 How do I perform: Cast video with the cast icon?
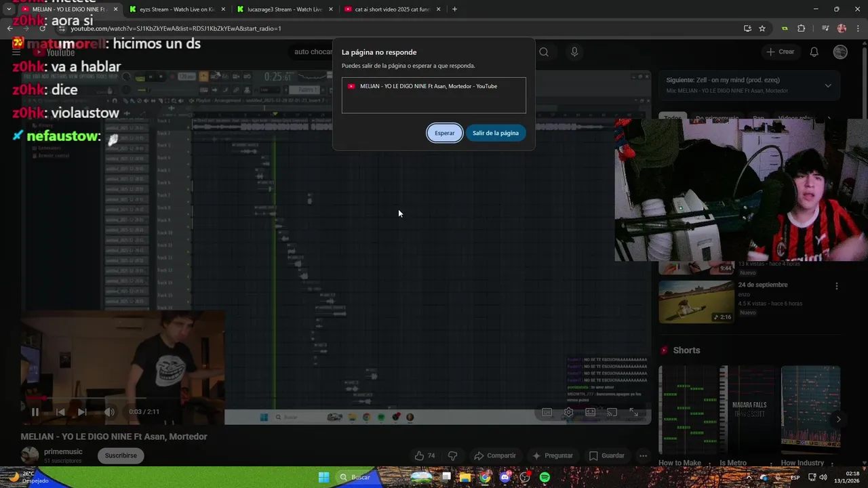(612, 412)
